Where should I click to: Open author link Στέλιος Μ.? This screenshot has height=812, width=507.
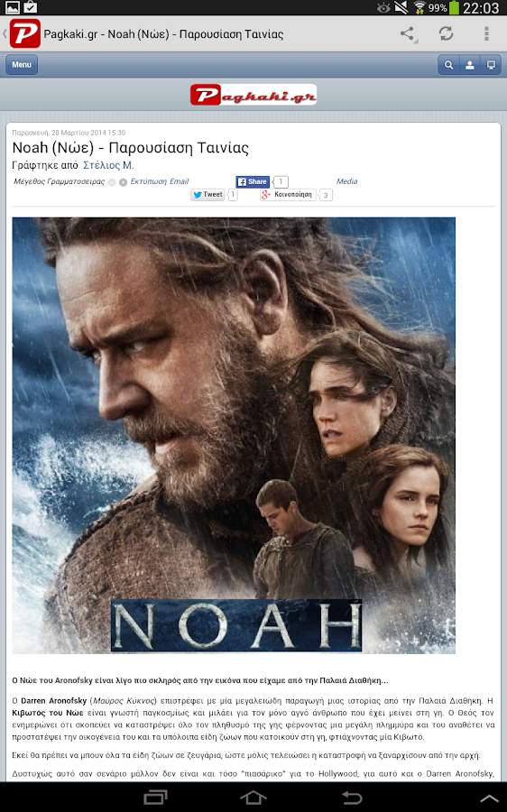coord(108,165)
